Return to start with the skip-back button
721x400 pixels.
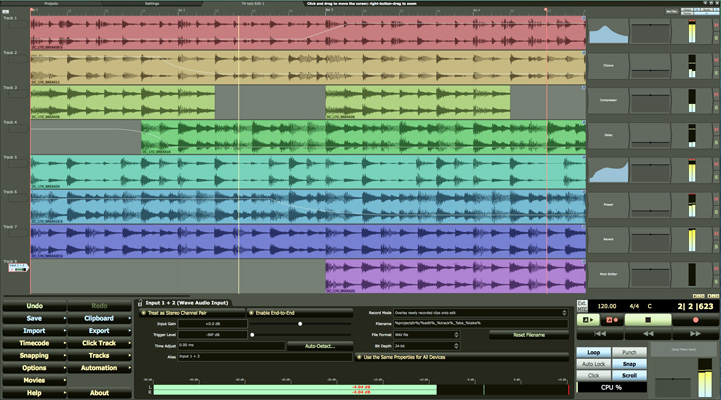[x=600, y=333]
